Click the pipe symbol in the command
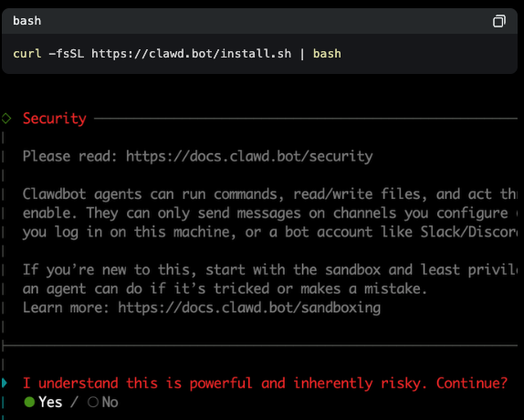Viewport: 524px width, 420px height. pos(302,54)
